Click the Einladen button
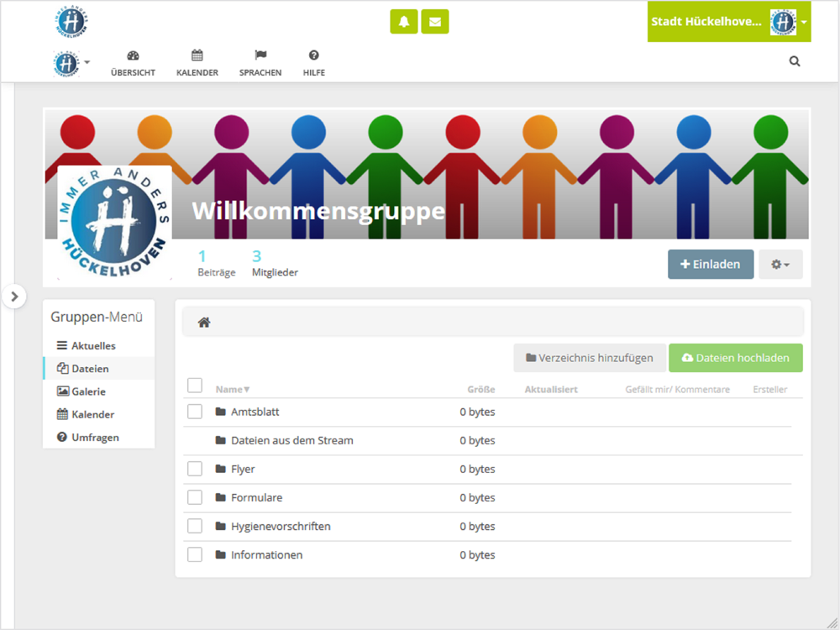 pyautogui.click(x=711, y=264)
